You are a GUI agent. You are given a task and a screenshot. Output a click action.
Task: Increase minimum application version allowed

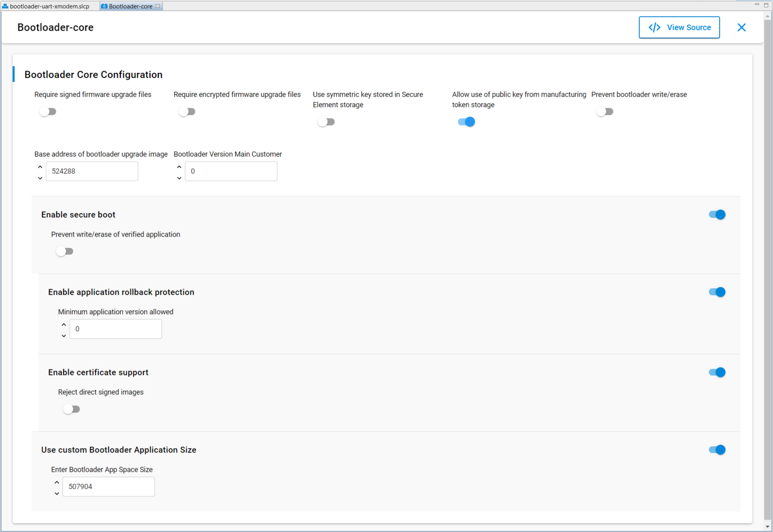pyautogui.click(x=64, y=325)
